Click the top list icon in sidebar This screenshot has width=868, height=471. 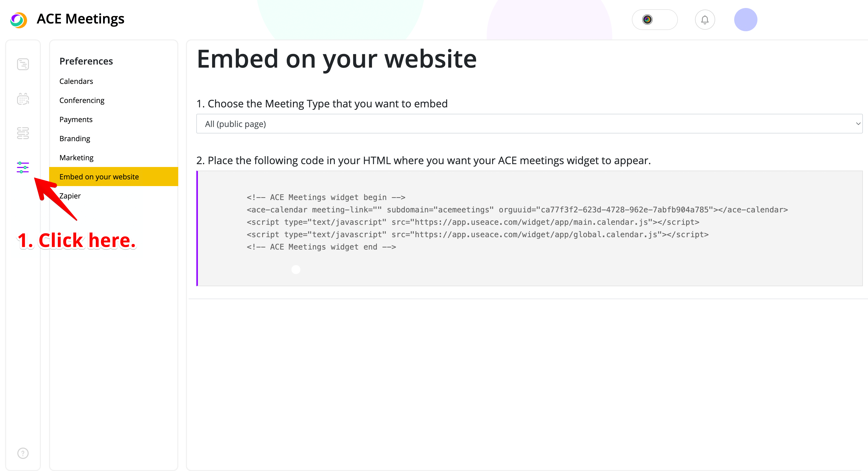pyautogui.click(x=23, y=64)
